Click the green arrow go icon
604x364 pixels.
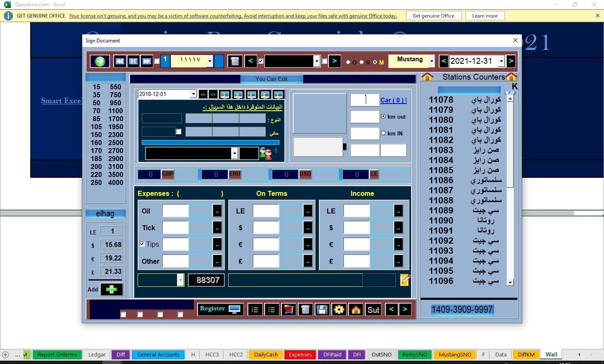100,61
